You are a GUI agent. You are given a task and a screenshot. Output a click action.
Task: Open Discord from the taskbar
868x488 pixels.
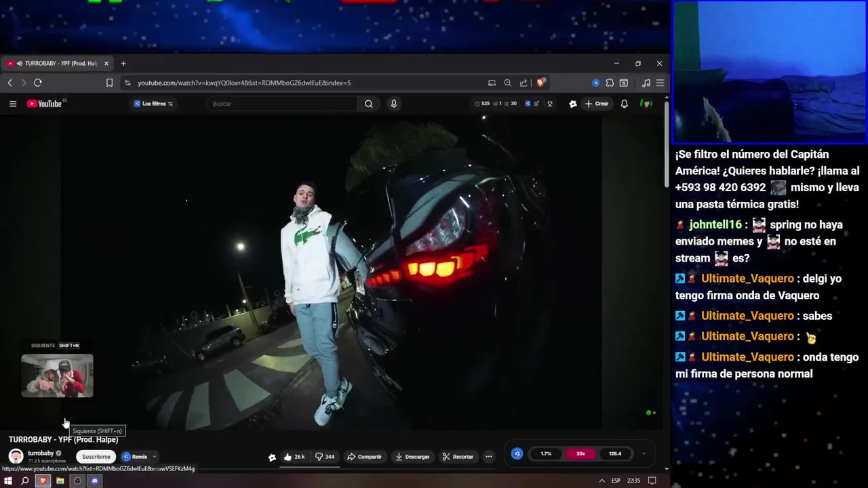click(x=94, y=481)
